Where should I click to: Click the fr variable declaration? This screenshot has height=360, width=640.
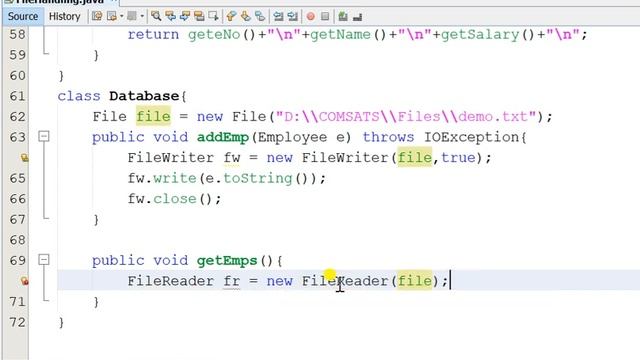pyautogui.click(x=232, y=281)
